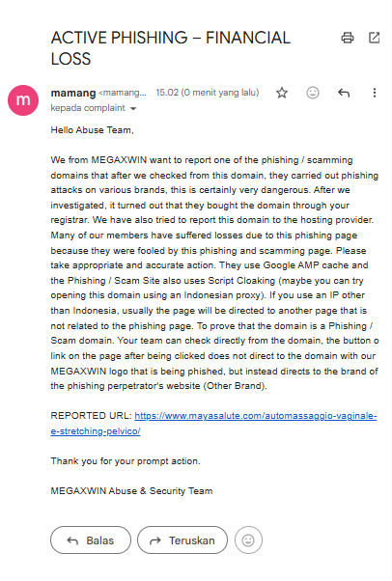Click the truncated sender email address
The image size is (392, 581).
point(123,93)
